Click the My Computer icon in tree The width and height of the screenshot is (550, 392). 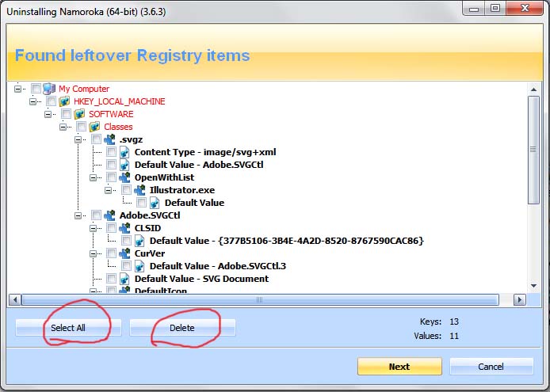click(49, 89)
